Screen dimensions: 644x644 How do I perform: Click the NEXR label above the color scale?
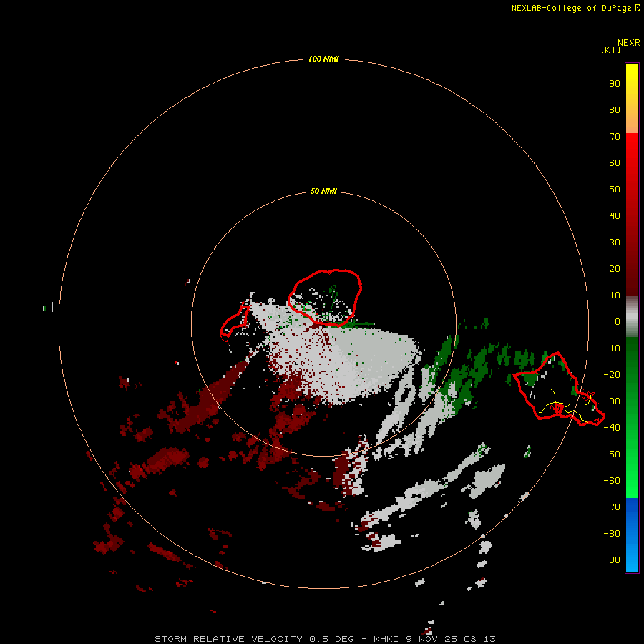point(628,43)
